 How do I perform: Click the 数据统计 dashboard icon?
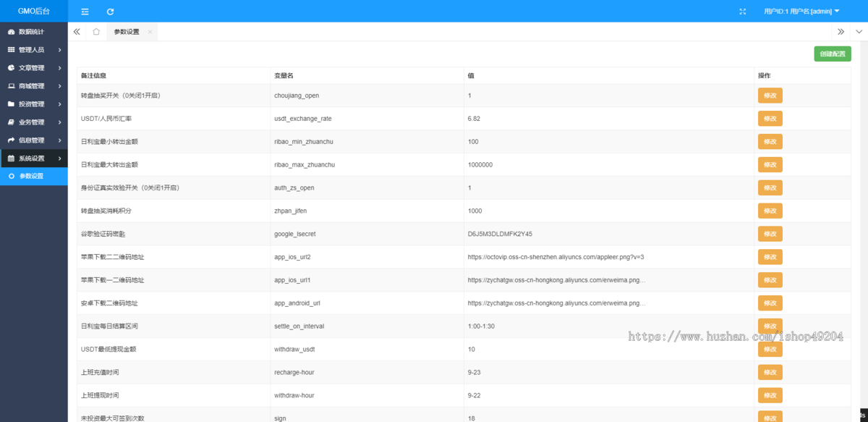pyautogui.click(x=11, y=32)
